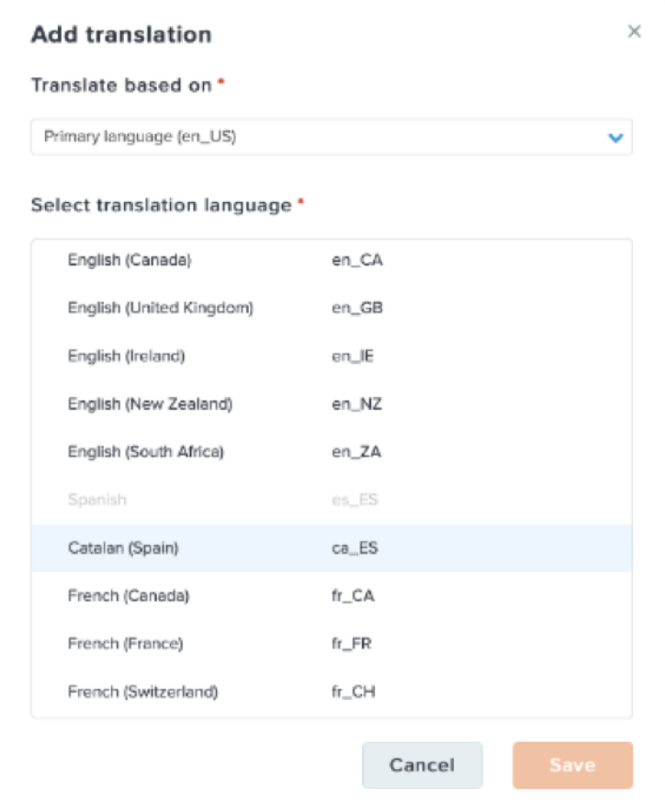665x812 pixels.
Task: Expand the Translate based on dropdown arrow
Action: click(x=615, y=138)
